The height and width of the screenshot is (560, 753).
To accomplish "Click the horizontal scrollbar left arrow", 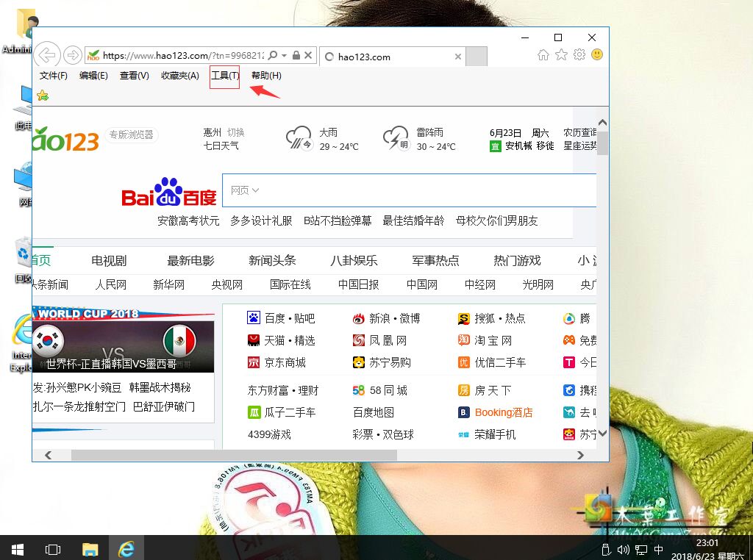I will (48, 455).
